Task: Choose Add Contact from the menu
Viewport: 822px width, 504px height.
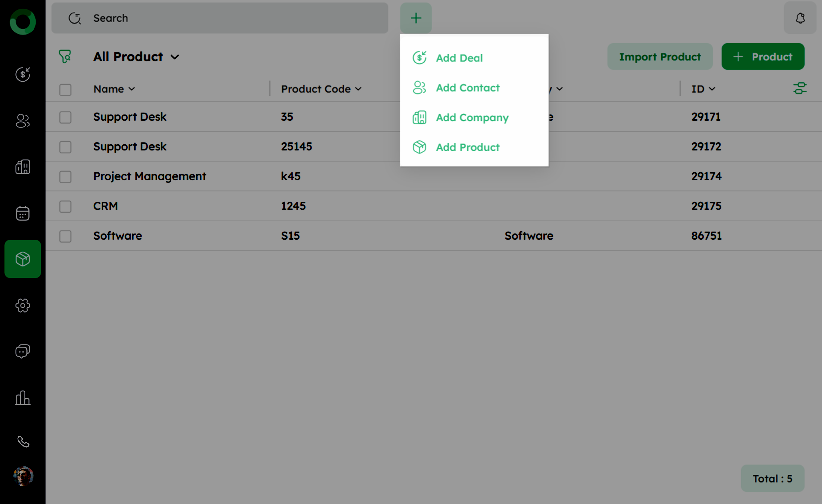Action: 467,88
